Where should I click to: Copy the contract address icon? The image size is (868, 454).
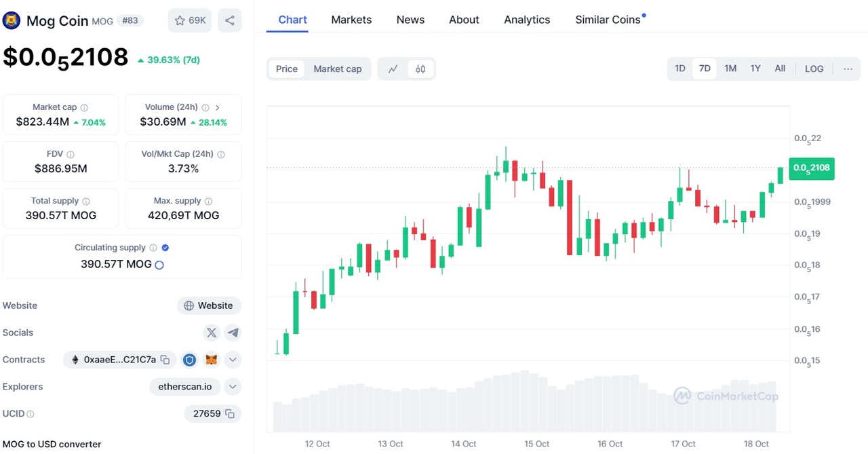[x=165, y=360]
